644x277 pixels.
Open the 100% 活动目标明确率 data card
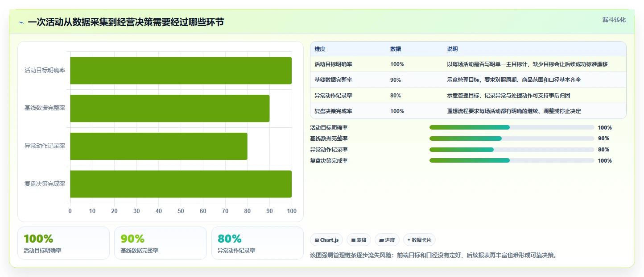63,243
